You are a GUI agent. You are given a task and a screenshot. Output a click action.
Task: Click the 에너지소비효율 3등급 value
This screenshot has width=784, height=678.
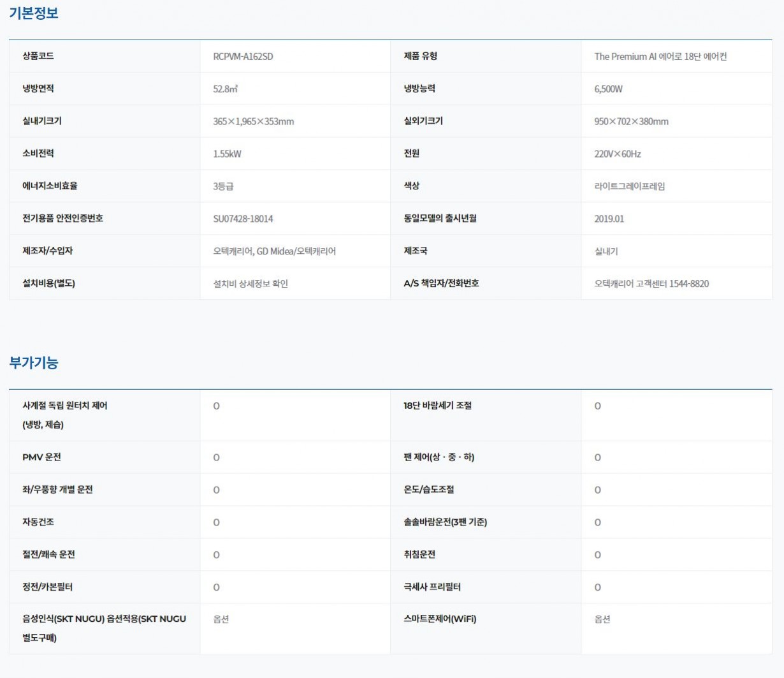[223, 186]
